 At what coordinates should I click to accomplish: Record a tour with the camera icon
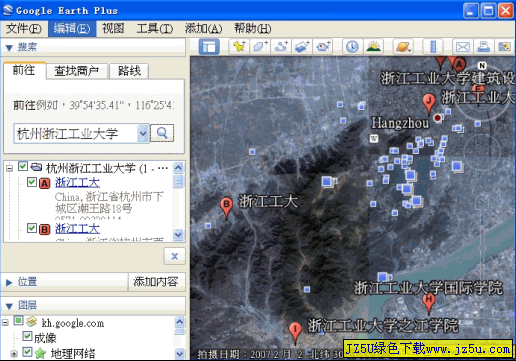[x=323, y=46]
